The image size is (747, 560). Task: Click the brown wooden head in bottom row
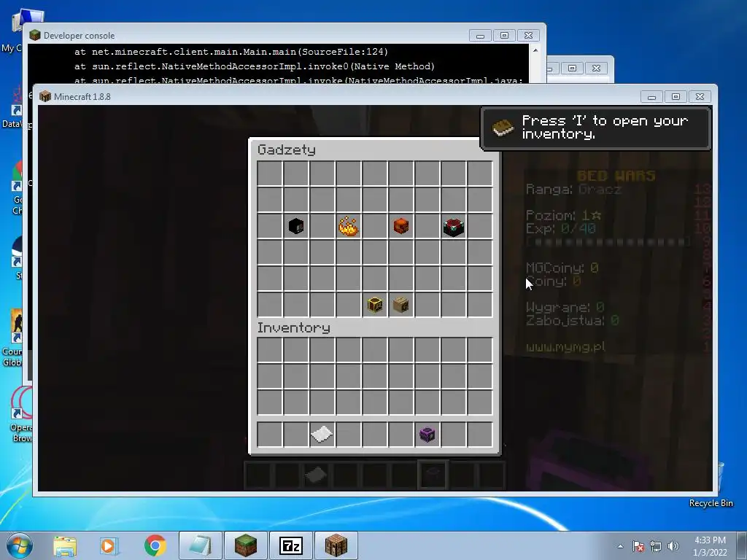tap(401, 305)
